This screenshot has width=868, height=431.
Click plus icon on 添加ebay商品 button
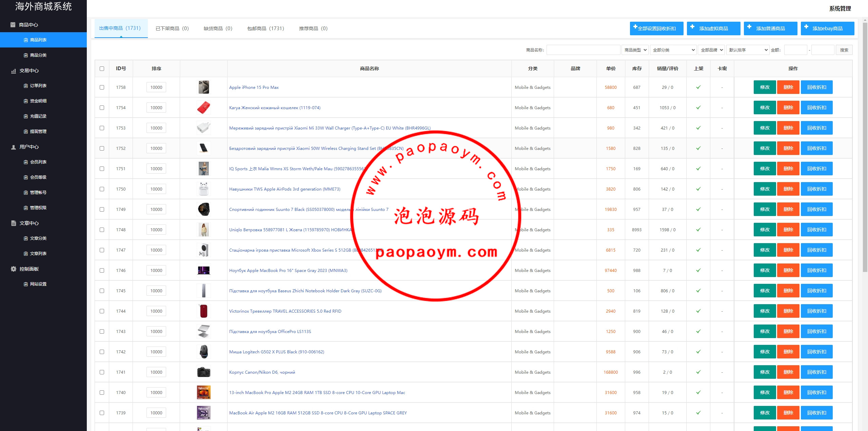click(x=806, y=26)
